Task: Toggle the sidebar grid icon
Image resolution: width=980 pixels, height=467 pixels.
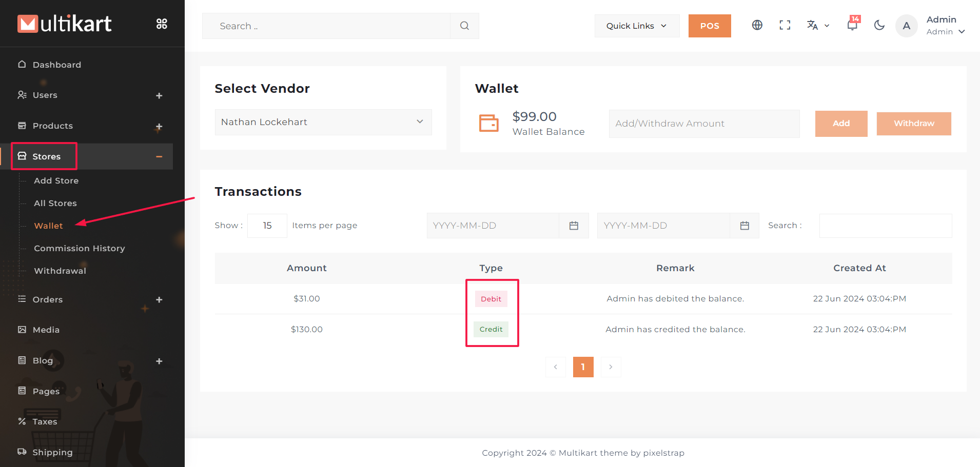Action: click(162, 24)
